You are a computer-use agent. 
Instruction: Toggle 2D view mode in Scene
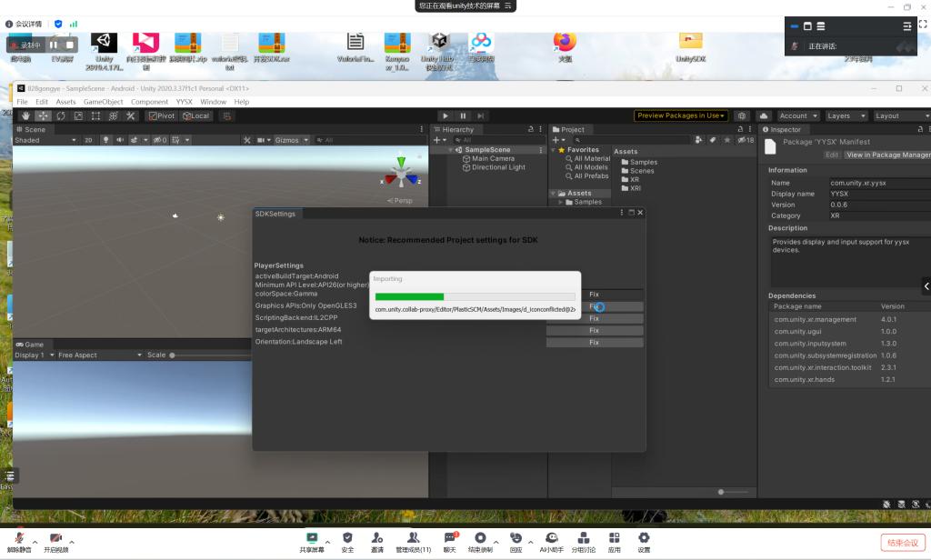(x=88, y=140)
